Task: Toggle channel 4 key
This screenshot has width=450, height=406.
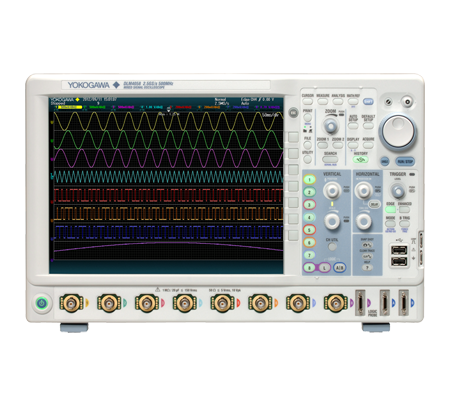Action: (x=310, y=217)
